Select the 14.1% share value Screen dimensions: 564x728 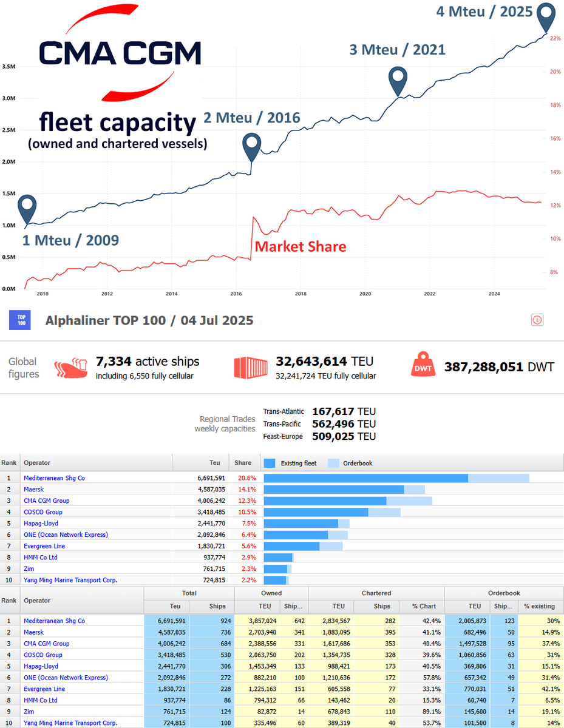247,490
